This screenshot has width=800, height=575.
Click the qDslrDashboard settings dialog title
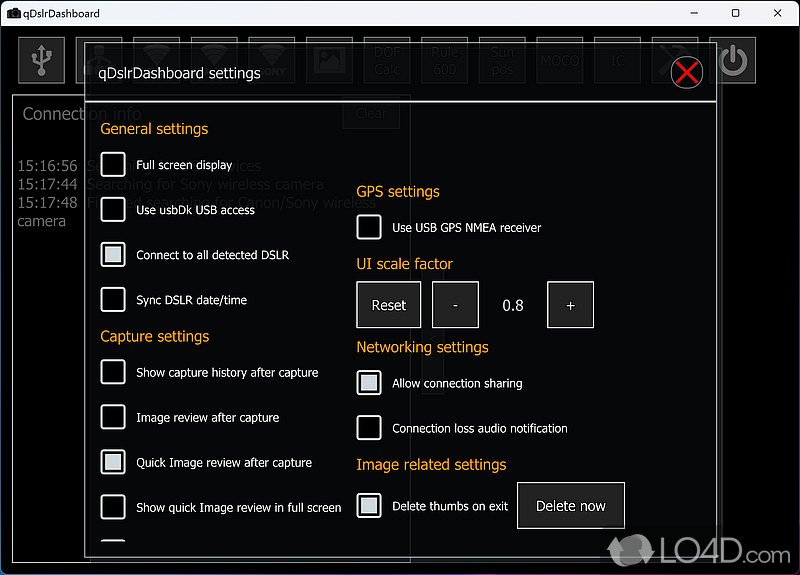(179, 73)
